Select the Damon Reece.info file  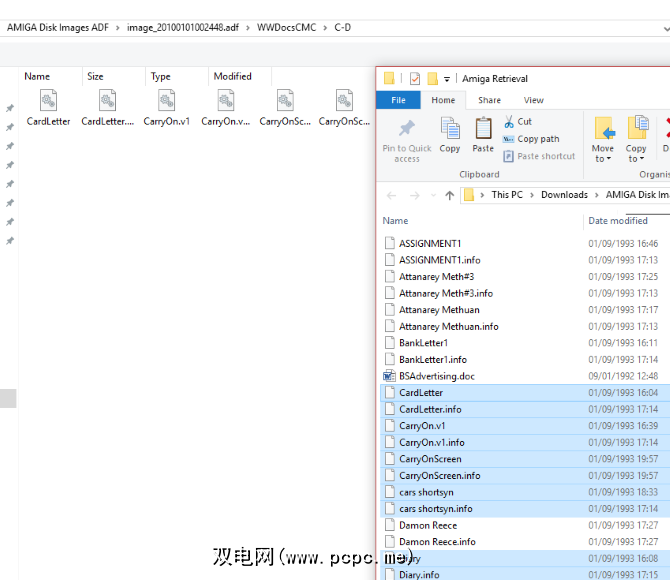point(437,542)
